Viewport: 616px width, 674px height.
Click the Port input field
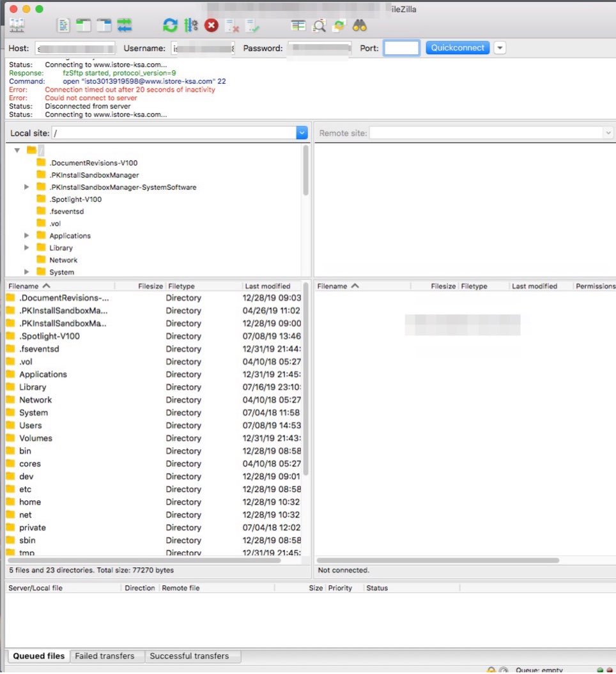pos(401,48)
